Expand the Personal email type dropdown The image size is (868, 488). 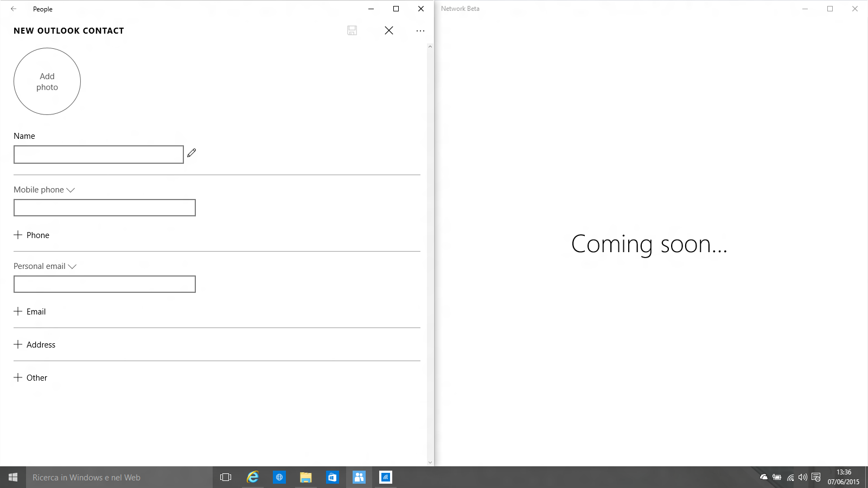(45, 266)
